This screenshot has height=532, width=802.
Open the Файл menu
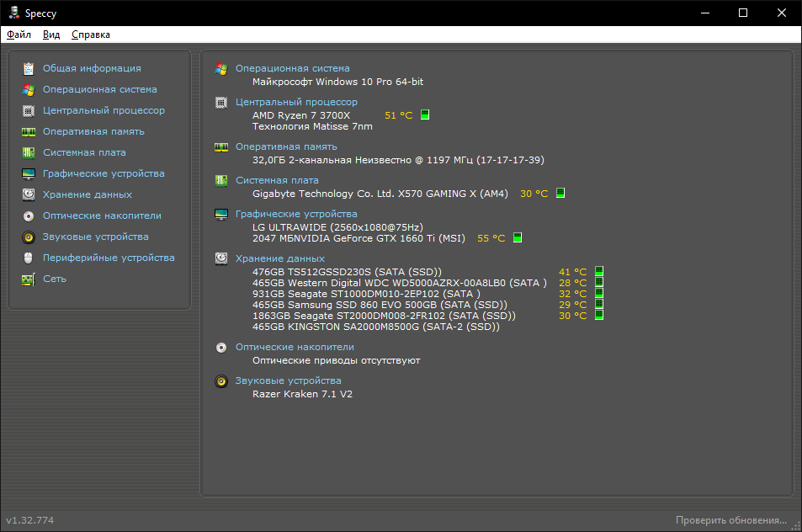[x=19, y=35]
